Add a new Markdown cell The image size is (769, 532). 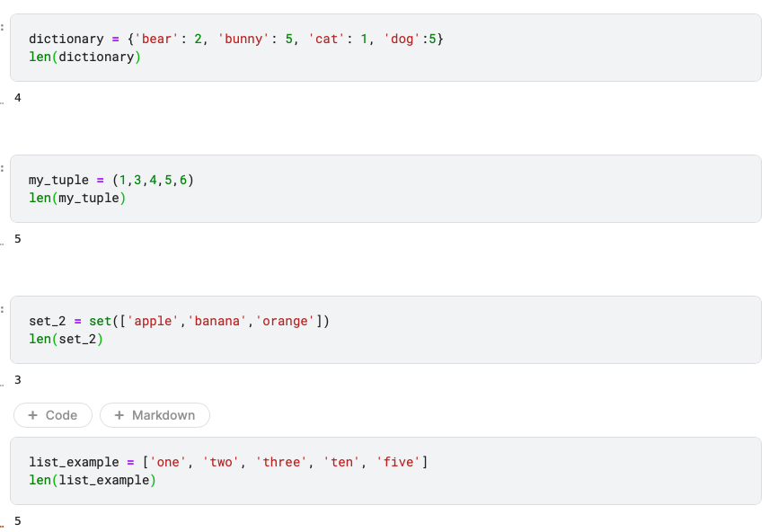pyautogui.click(x=155, y=415)
